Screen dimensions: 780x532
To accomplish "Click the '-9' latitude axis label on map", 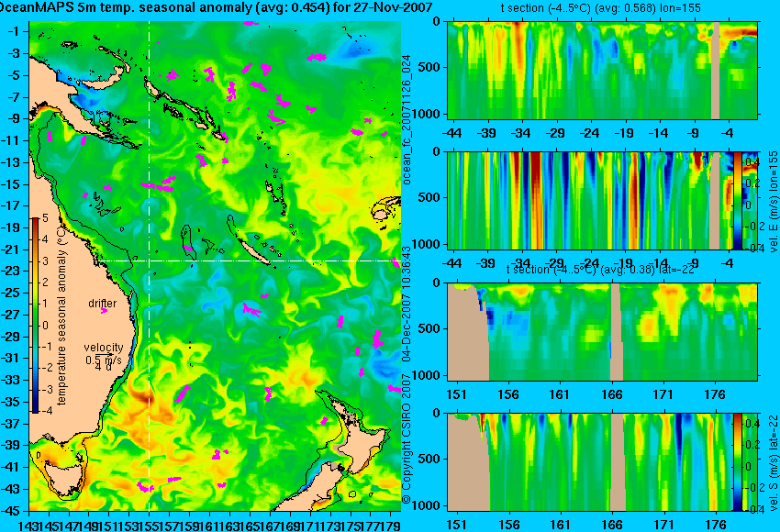I will 13,118.
